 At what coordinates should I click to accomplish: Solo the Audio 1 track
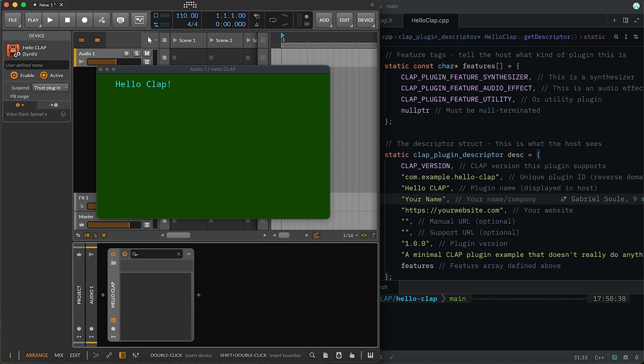coord(136,54)
